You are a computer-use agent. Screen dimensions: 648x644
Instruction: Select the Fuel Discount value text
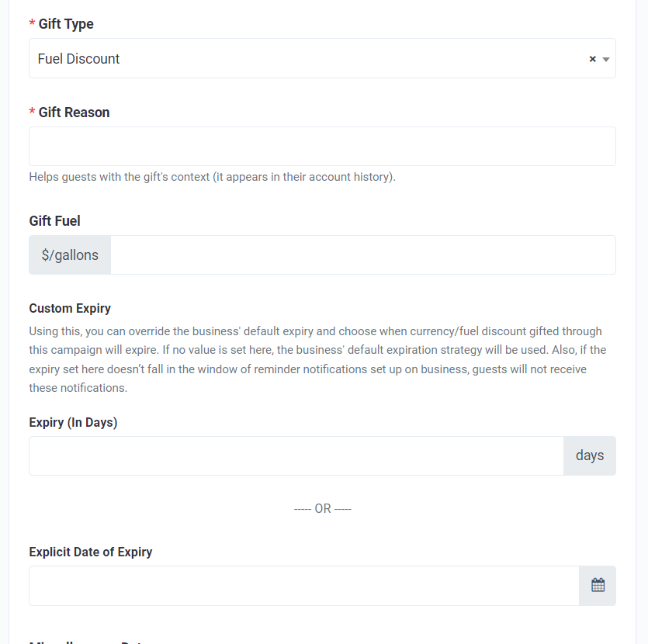click(x=78, y=59)
